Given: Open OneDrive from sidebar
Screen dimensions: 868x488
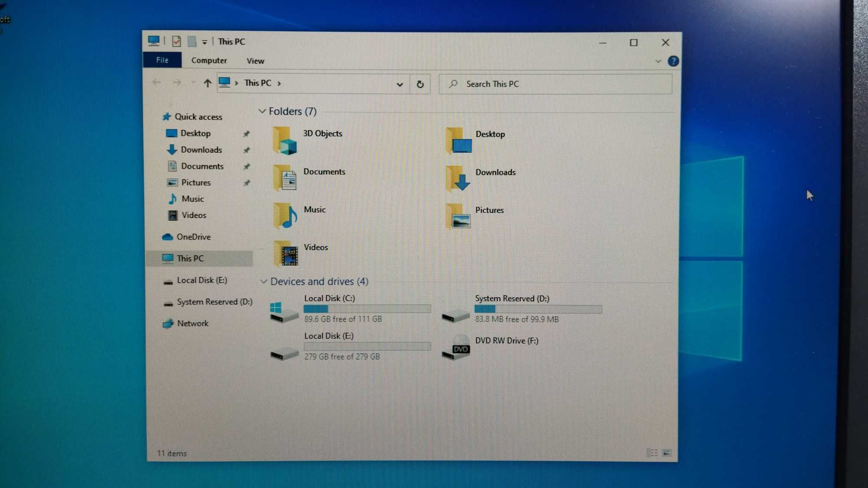Looking at the screenshot, I should click(193, 236).
